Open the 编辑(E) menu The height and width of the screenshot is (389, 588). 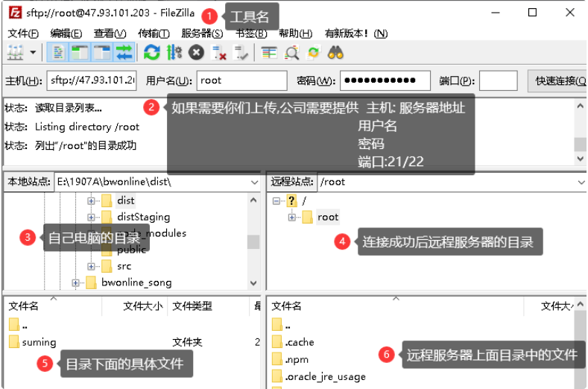point(66,34)
